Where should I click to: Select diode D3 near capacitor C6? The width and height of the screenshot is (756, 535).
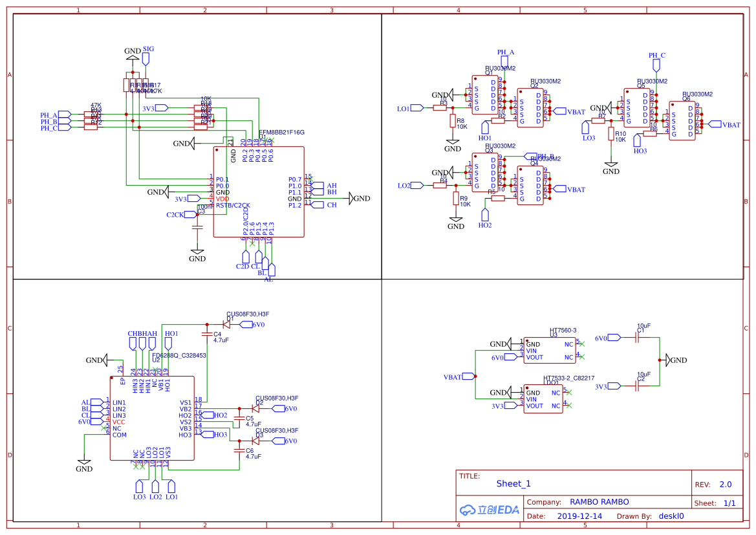(256, 441)
